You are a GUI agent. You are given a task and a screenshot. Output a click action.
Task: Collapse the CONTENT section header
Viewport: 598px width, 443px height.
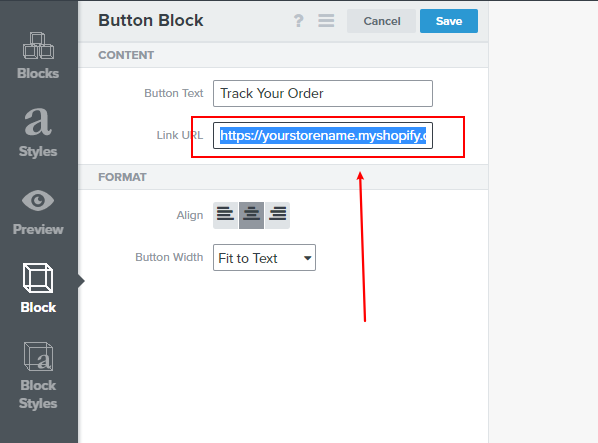click(x=283, y=55)
